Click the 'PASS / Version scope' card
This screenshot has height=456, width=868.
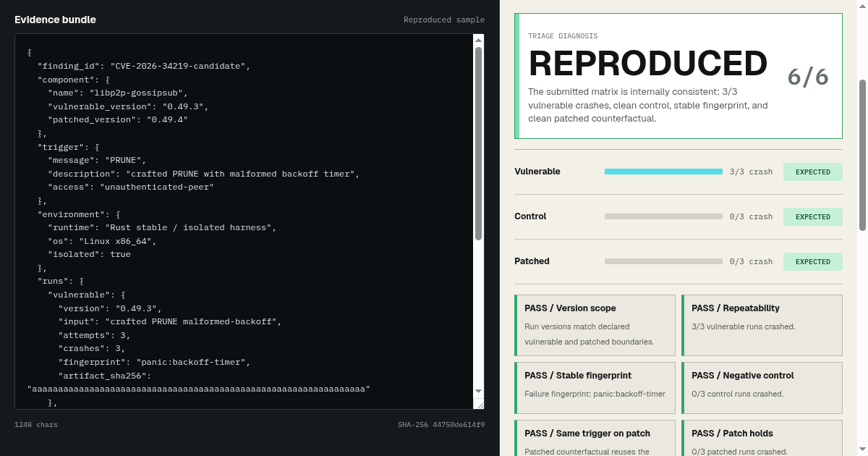(595, 325)
